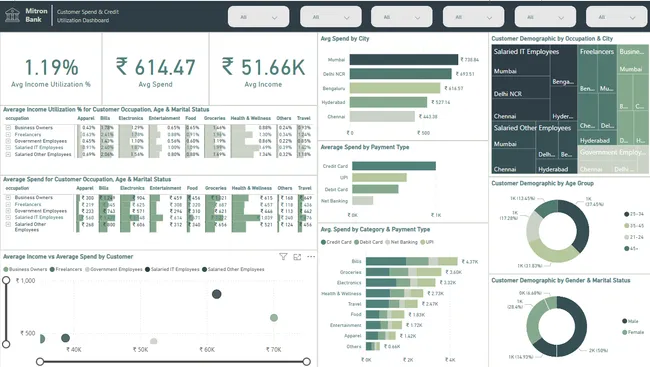Viewport: 650px width, 367px height.
Task: Click the ₹ 51.66K Avg Income card
Action: (263, 69)
